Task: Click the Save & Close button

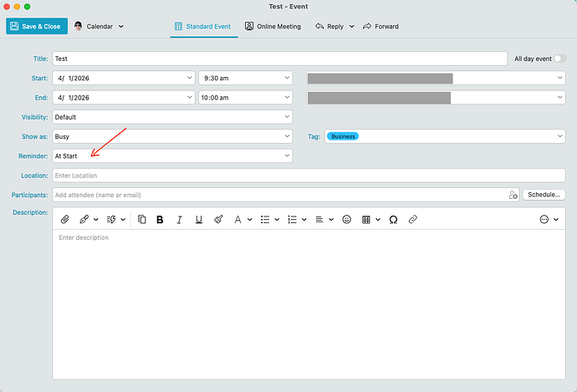Action: coord(36,26)
